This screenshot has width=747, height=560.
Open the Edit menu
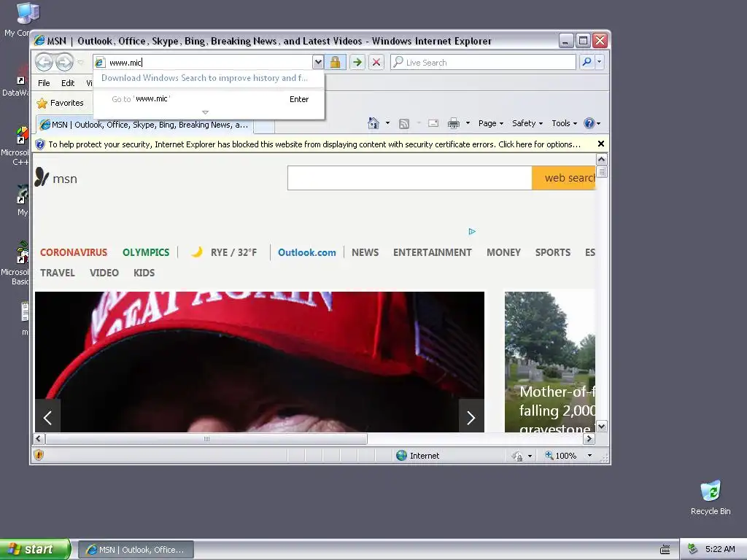(x=68, y=83)
